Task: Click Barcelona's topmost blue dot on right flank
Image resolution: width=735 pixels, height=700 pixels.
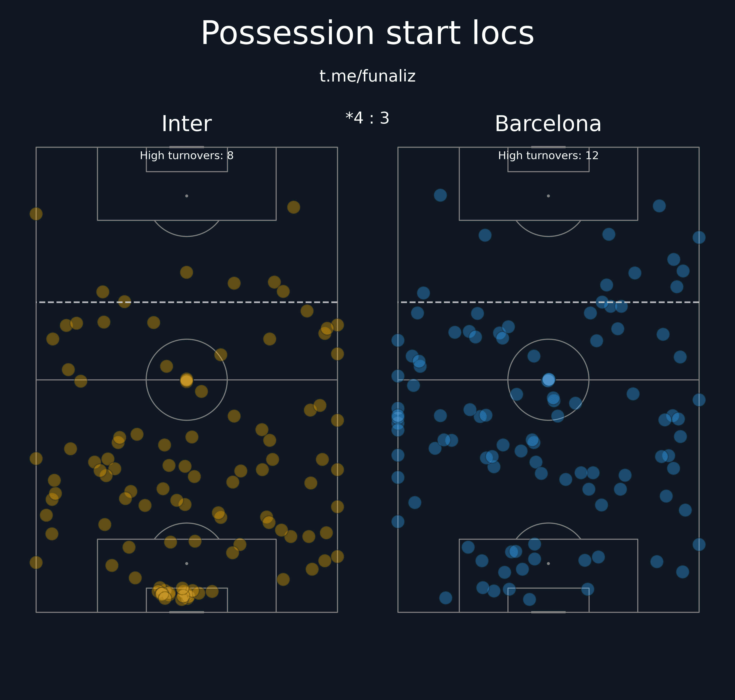Action: [x=659, y=206]
